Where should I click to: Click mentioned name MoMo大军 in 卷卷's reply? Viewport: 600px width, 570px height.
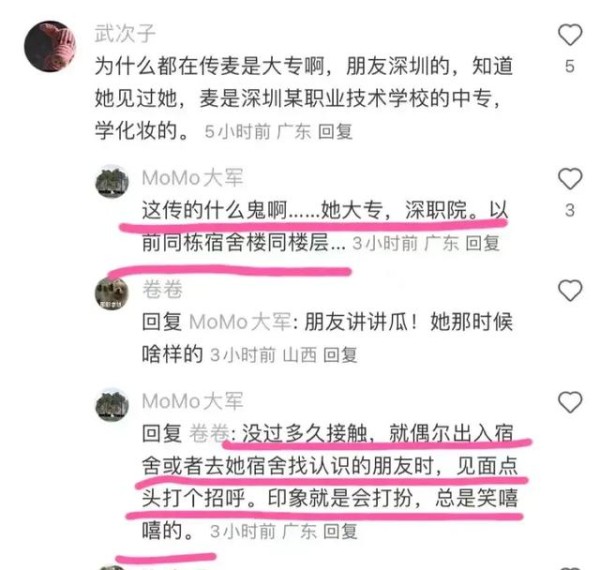[240, 322]
